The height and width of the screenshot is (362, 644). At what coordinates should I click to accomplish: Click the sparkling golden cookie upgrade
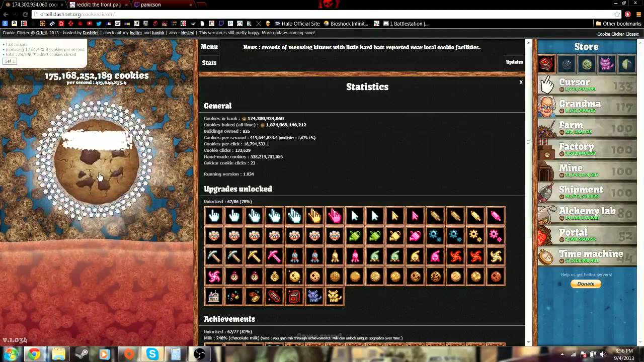(x=294, y=277)
